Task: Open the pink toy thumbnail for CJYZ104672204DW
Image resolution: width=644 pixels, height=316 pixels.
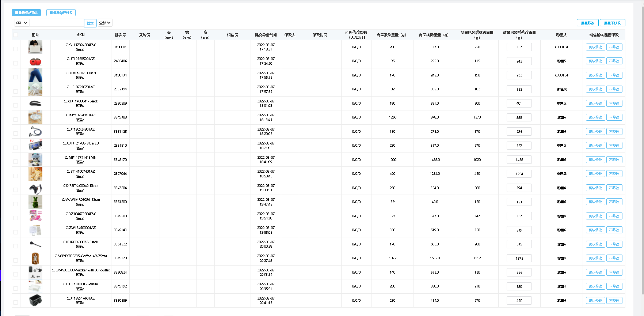Action: coord(35,216)
